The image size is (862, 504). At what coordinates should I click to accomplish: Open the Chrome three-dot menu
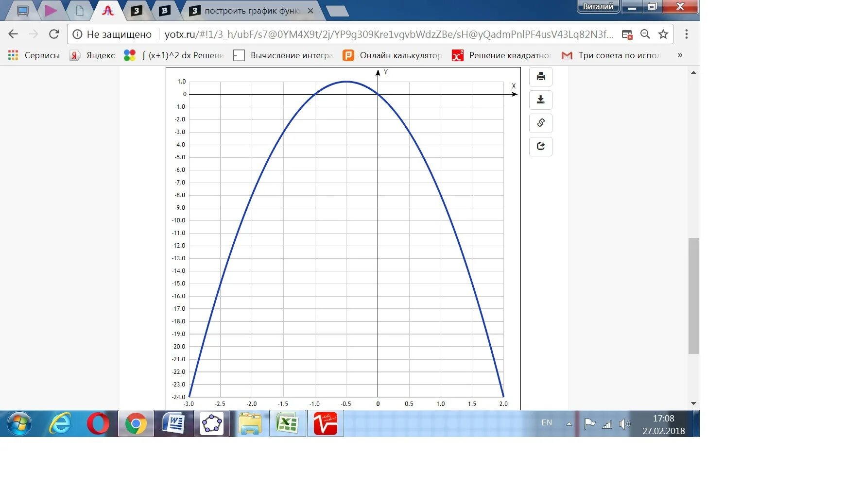686,34
